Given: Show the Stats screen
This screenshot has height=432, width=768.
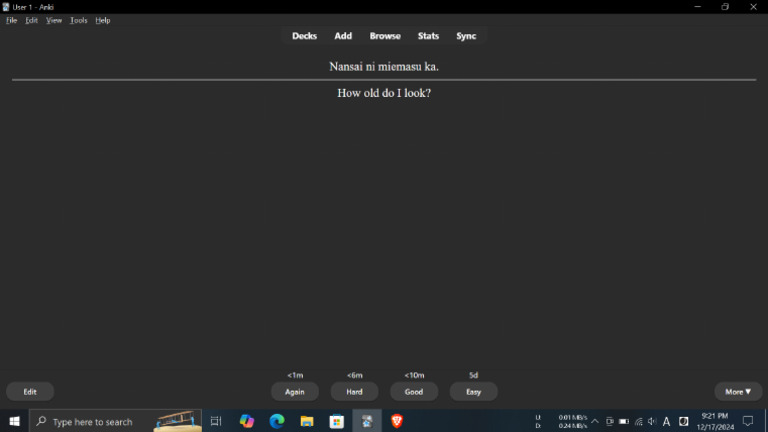Looking at the screenshot, I should click(428, 36).
